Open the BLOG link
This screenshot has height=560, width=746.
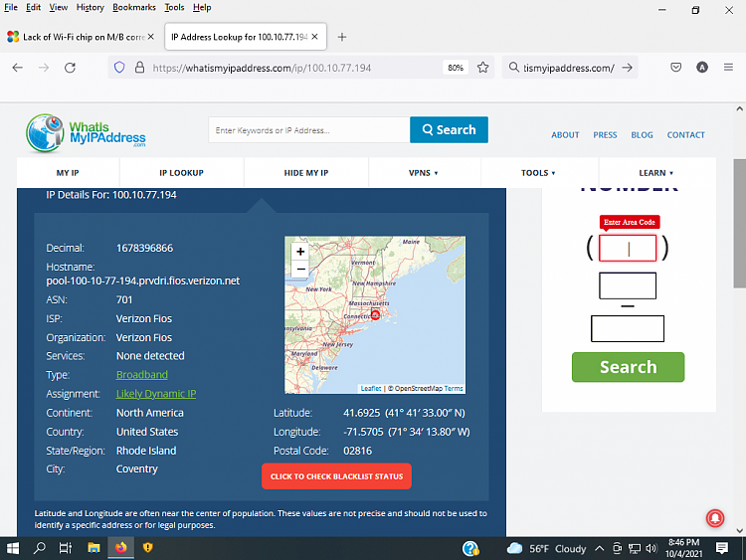642,135
